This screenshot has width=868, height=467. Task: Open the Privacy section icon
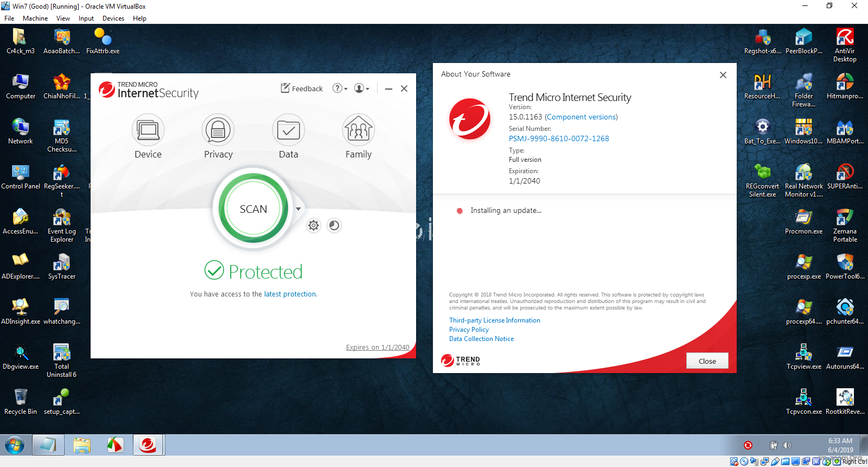218,130
